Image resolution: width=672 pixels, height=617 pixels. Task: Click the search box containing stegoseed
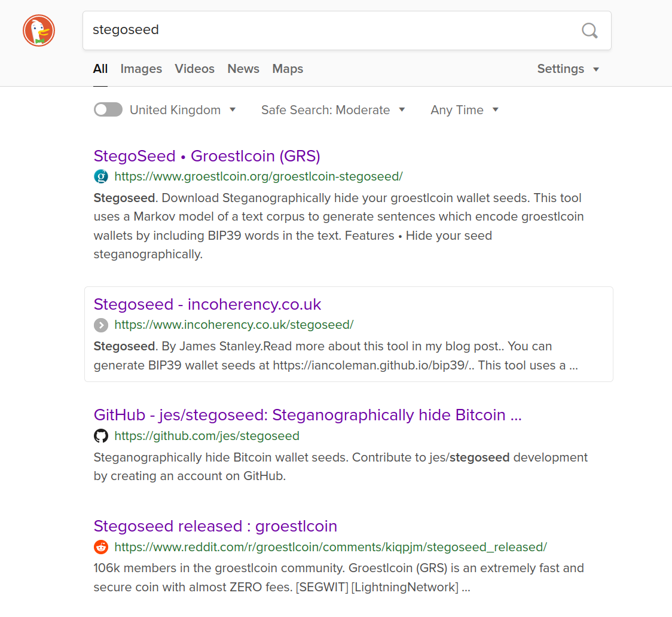pos(329,30)
